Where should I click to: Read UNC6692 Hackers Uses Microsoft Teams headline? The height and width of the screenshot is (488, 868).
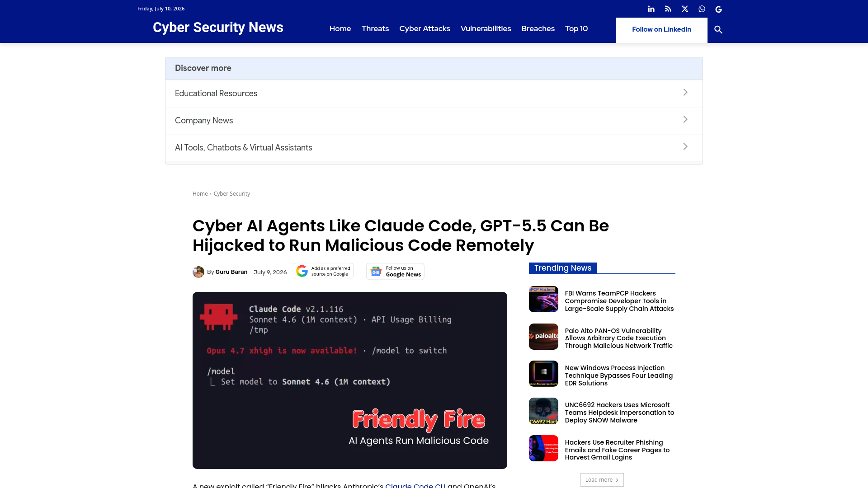(x=619, y=413)
